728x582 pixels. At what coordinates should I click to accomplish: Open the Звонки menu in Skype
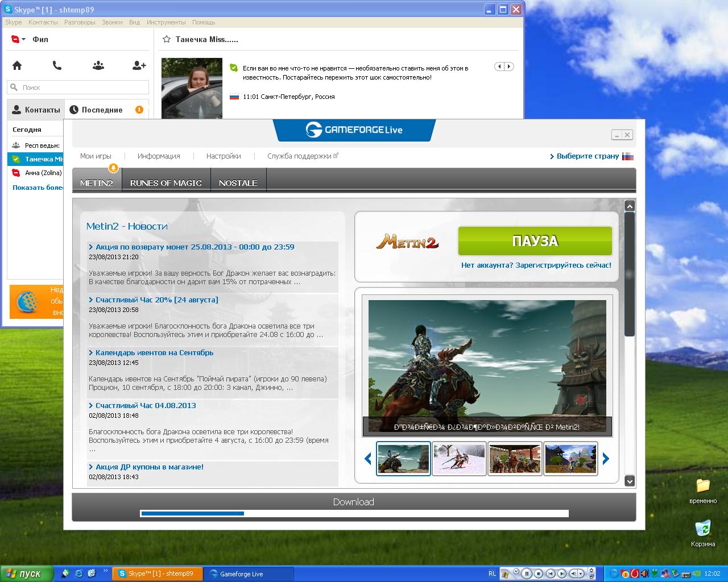coord(112,22)
